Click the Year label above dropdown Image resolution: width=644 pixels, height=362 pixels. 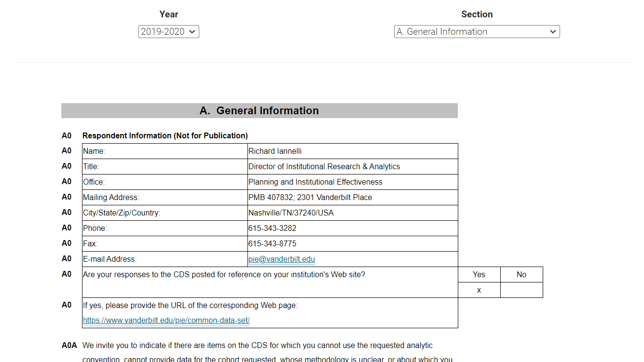169,14
